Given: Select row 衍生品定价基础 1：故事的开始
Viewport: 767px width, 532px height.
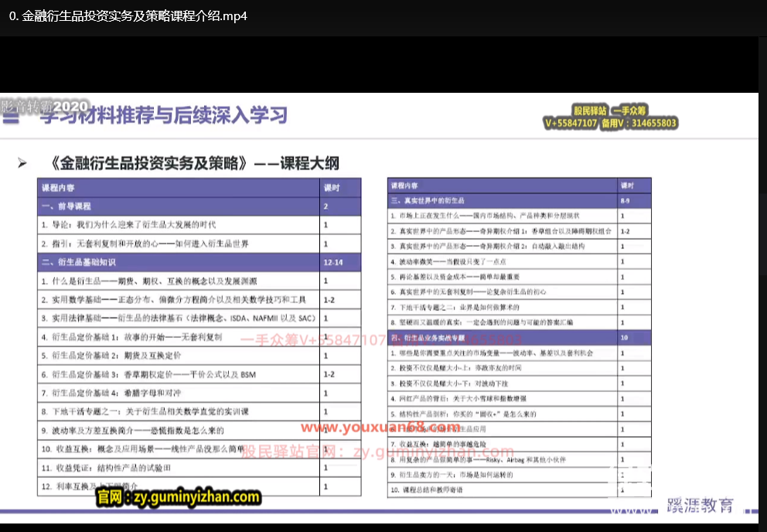Looking at the screenshot, I should coord(199,336).
